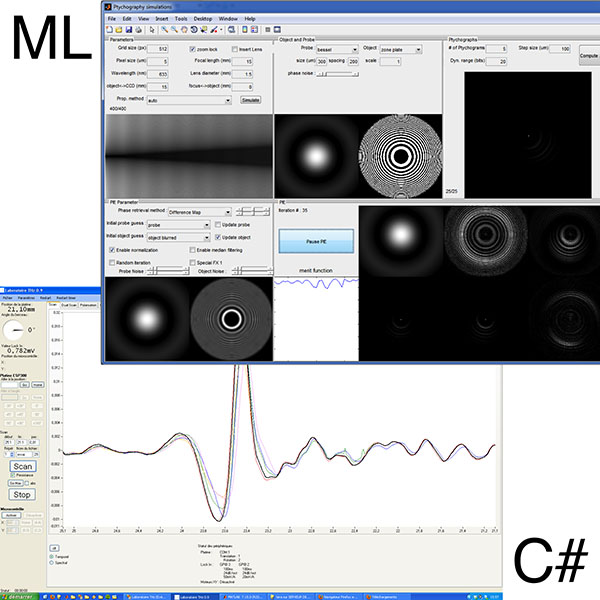Select the Rotate 3D tool
The height and width of the screenshot is (600, 600).
pos(194,29)
